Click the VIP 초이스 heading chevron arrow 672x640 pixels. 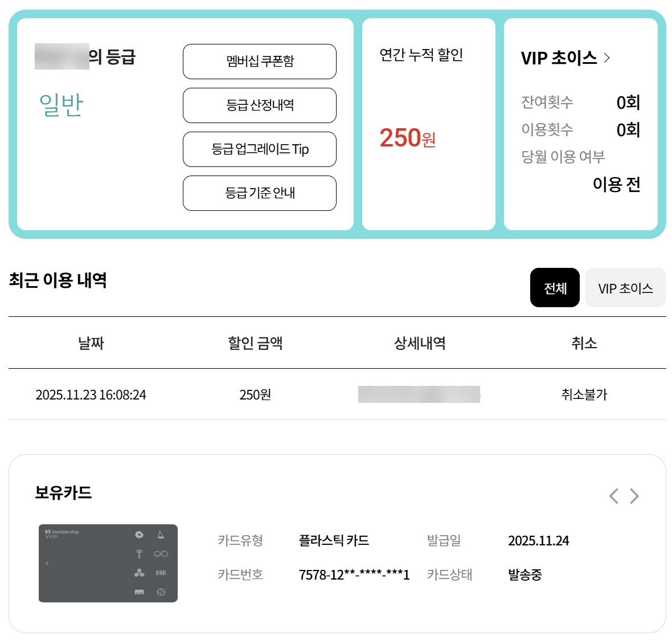(607, 58)
